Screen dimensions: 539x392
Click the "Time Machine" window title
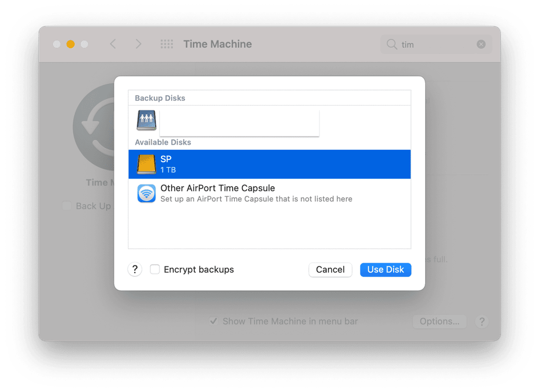click(218, 44)
